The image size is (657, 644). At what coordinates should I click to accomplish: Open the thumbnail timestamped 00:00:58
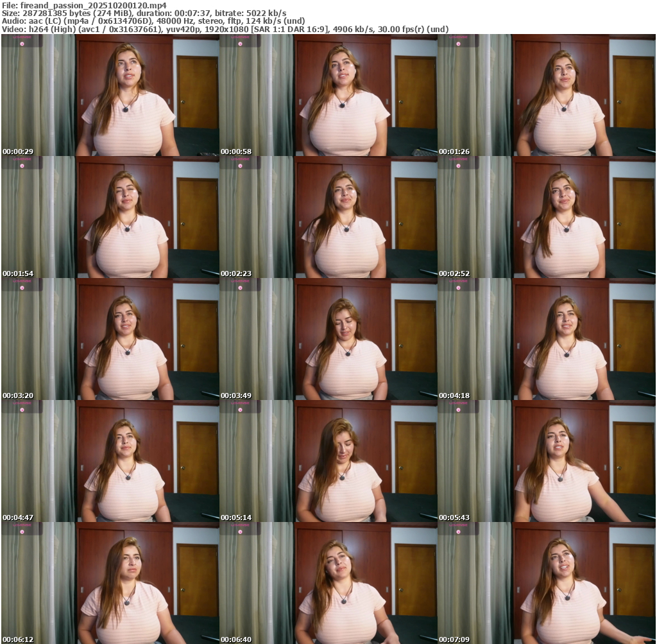point(328,95)
